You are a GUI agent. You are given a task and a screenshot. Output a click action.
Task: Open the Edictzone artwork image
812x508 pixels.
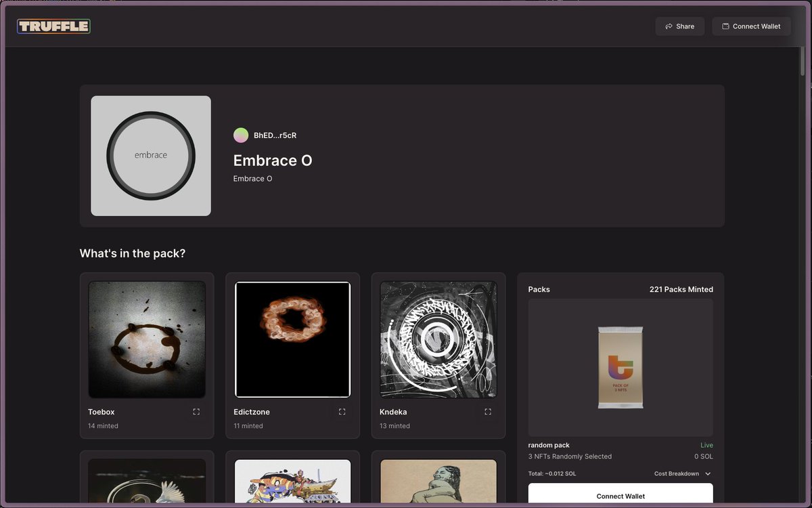(x=292, y=339)
